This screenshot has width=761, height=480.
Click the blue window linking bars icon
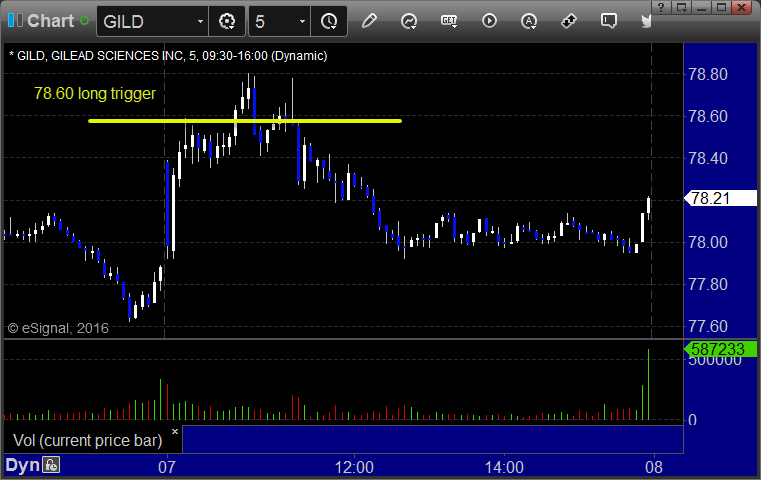pyautogui.click(x=15, y=20)
